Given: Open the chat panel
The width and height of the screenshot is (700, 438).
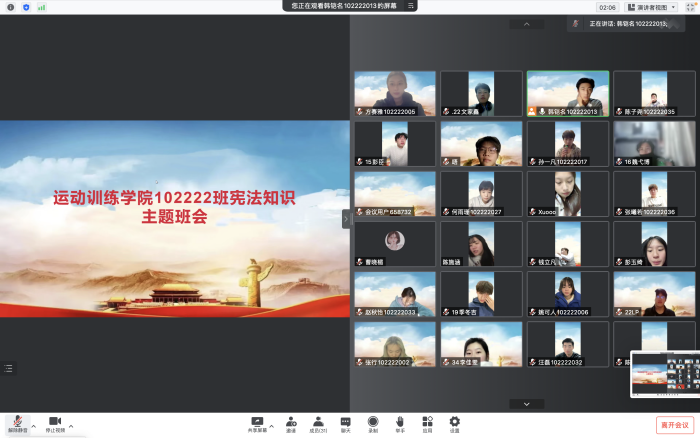Looking at the screenshot, I should [345, 422].
